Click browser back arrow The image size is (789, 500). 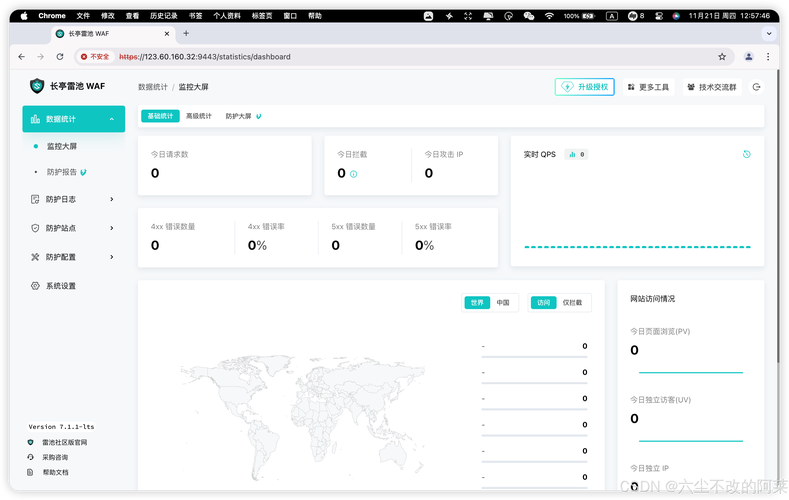[21, 57]
